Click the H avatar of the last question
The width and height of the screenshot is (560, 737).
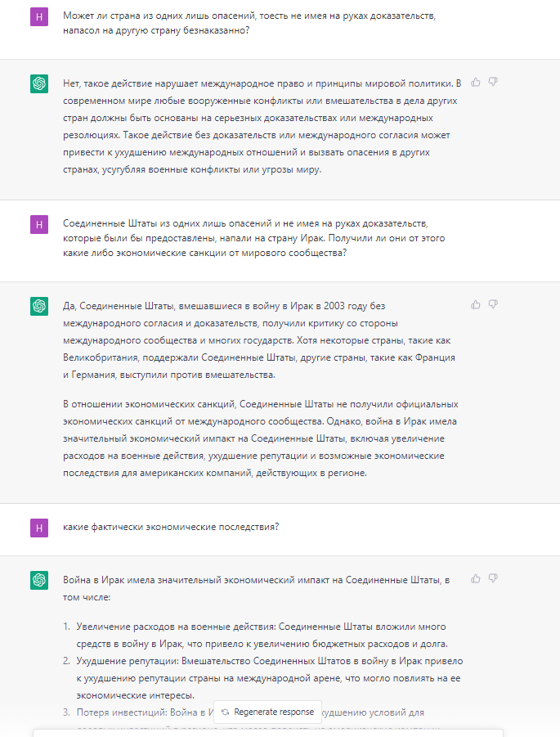(x=38, y=528)
